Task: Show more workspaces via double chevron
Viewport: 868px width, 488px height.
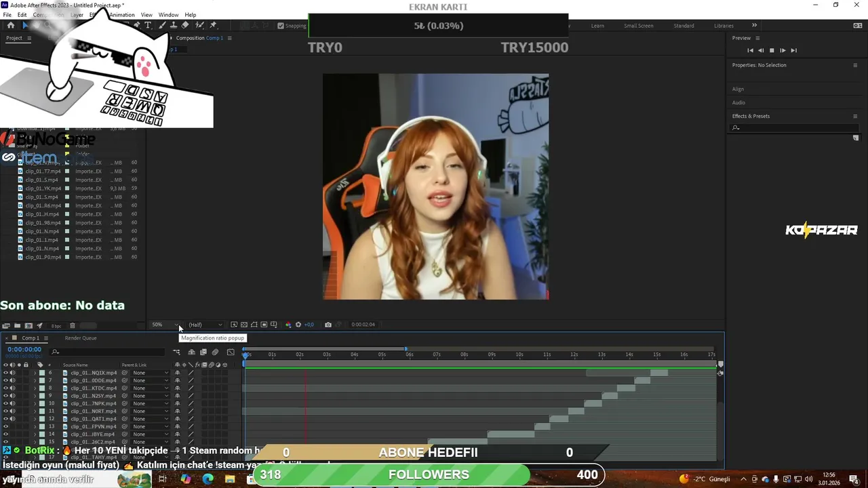Action: click(754, 26)
